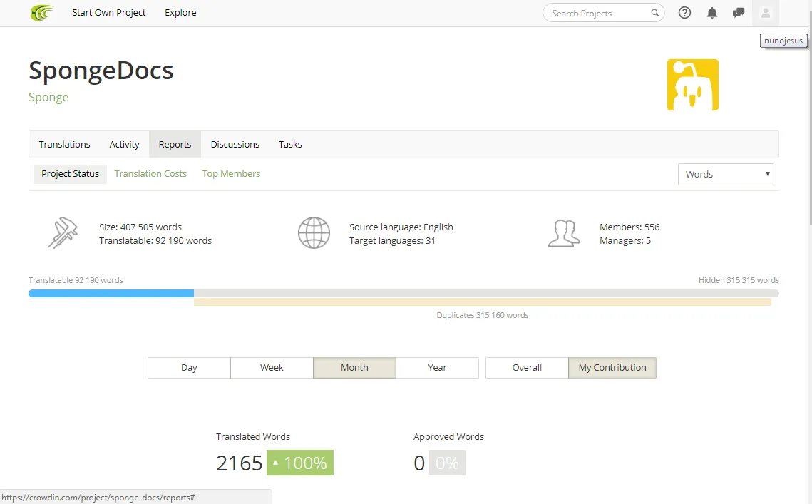Select the Project Status sub-tab
Screen dimensions: 812x504
click(x=70, y=174)
